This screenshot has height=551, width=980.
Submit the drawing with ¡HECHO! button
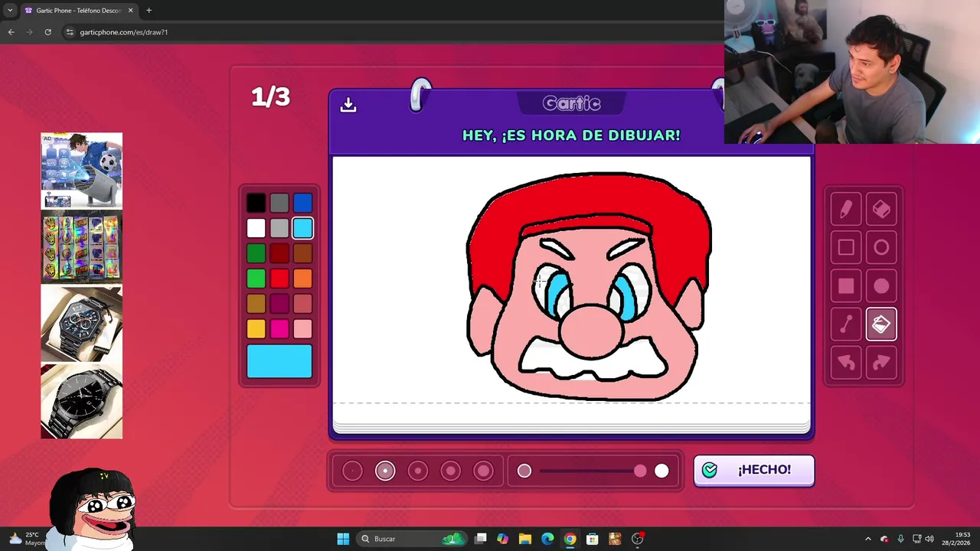754,470
